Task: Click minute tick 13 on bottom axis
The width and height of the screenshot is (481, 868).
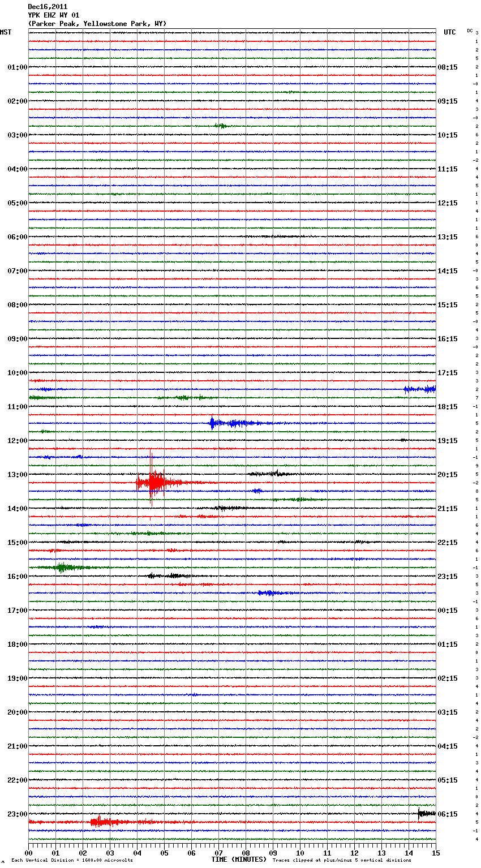Action: point(381,853)
